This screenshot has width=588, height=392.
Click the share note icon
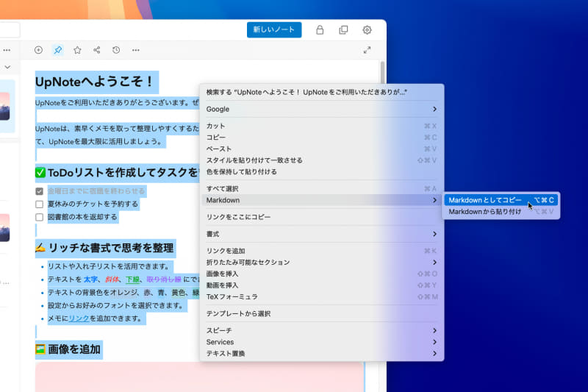click(x=97, y=50)
